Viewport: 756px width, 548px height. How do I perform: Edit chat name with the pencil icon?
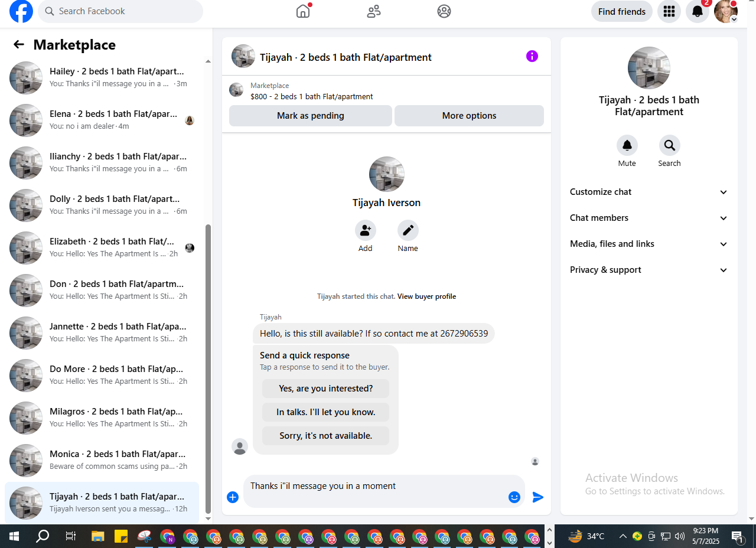coord(408,230)
